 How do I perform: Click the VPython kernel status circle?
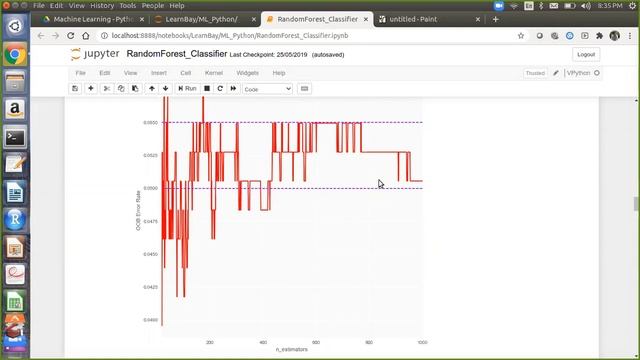pyautogui.click(x=597, y=73)
